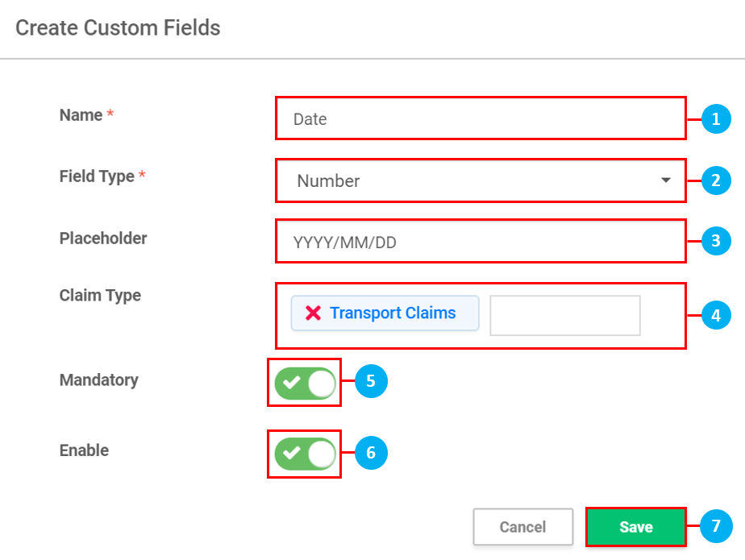
Task: Save the custom field
Action: pos(635,527)
